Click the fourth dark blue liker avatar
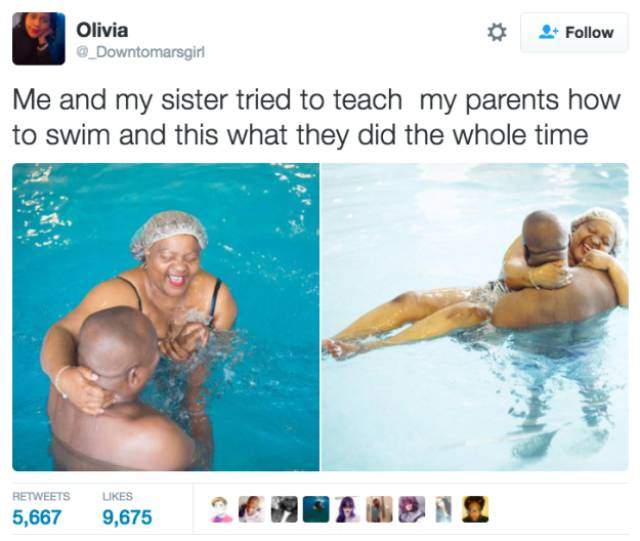Screen dimensions: 640x541 click(x=316, y=509)
